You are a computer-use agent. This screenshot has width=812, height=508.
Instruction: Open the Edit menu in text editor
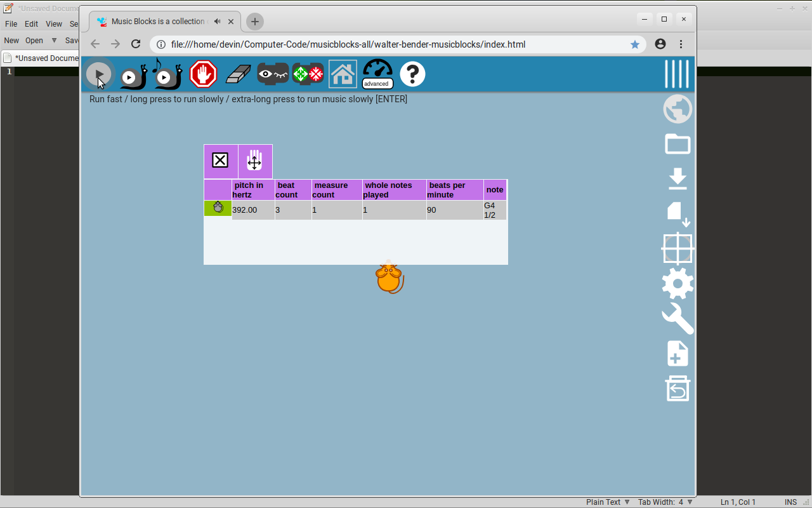[x=31, y=24]
